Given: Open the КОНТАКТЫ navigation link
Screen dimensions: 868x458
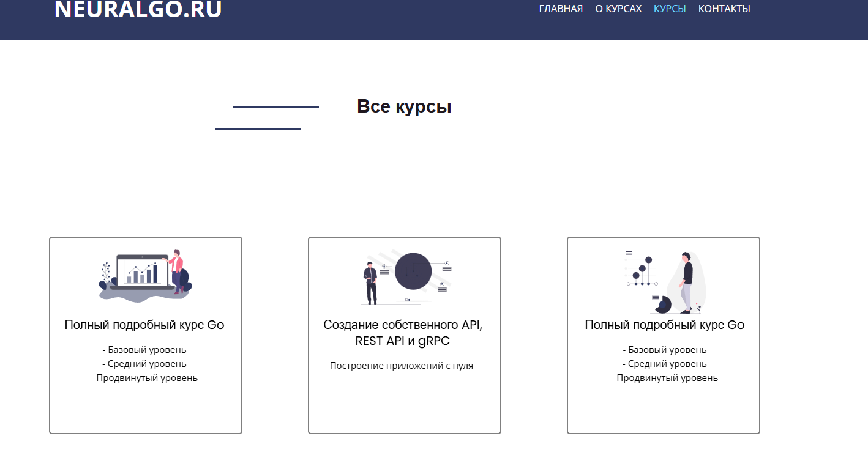Looking at the screenshot, I should pyautogui.click(x=724, y=9).
